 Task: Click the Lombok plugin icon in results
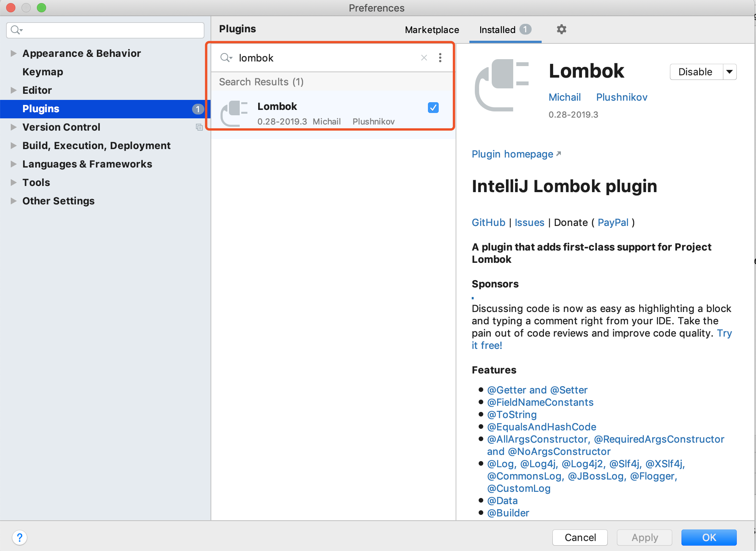(234, 113)
